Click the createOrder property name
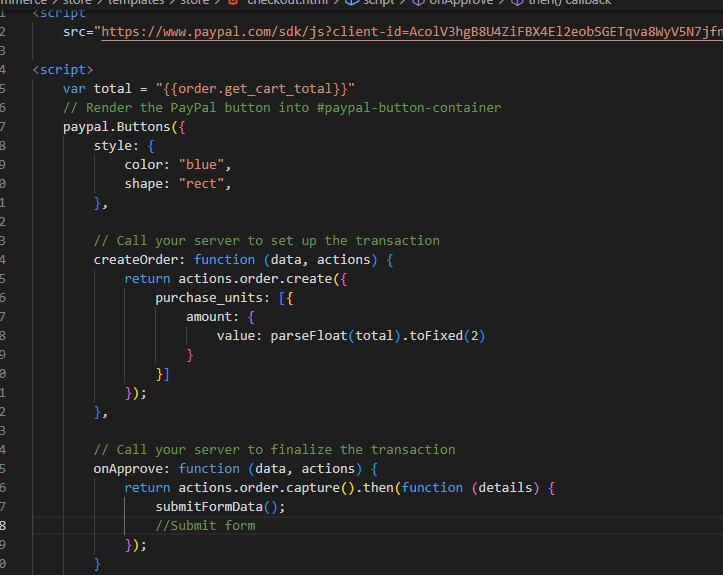723x575 pixels. [136, 260]
